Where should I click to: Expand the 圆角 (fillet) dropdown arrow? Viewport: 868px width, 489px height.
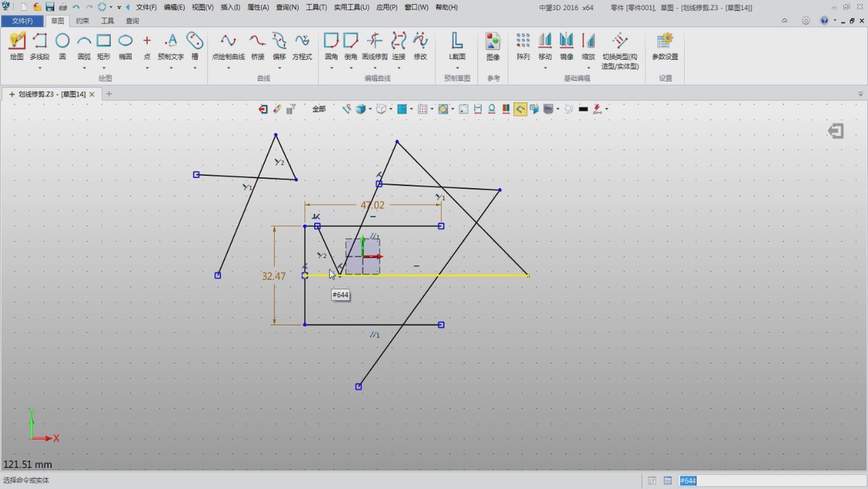coord(332,67)
